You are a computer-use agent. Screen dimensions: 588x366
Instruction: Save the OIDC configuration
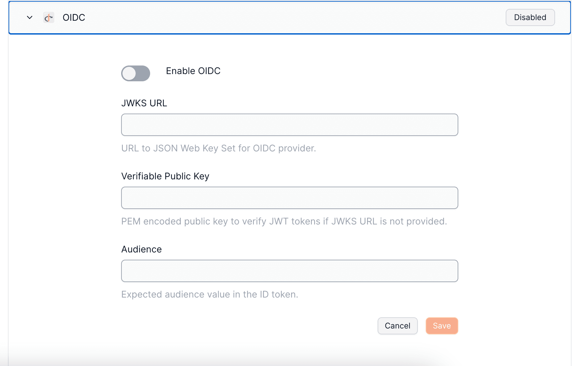pos(441,326)
